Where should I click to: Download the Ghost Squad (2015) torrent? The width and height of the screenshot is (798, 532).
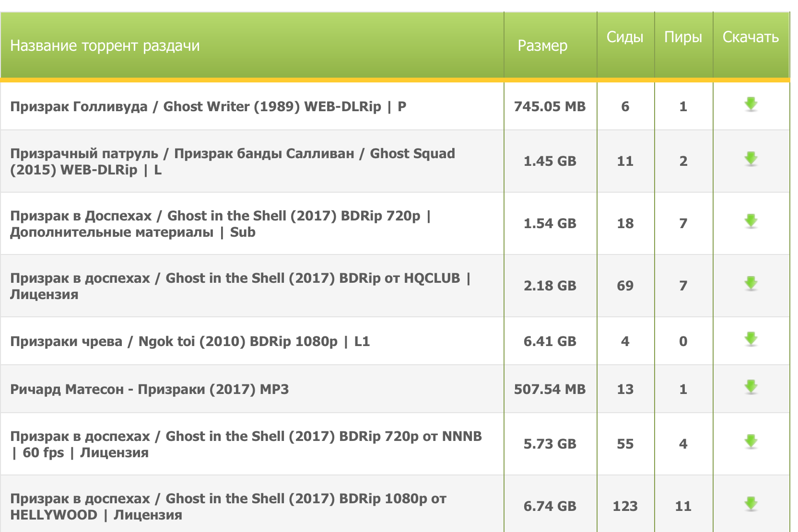tap(751, 159)
